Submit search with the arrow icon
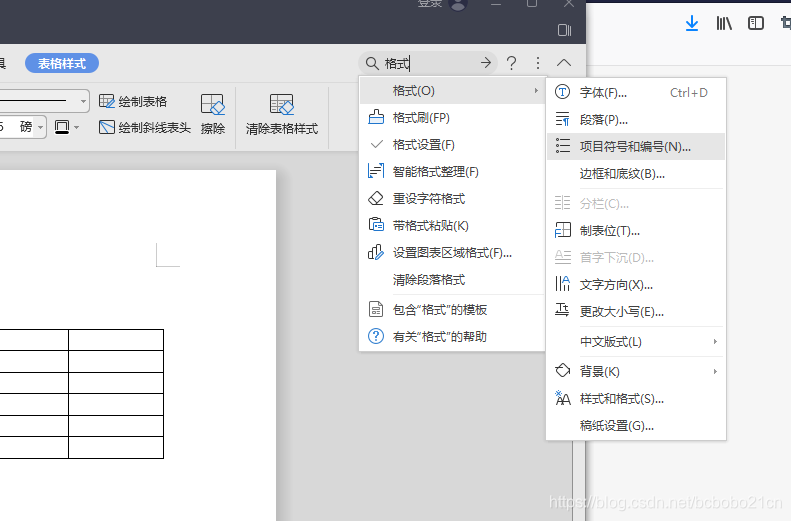This screenshot has height=521, width=791. pyautogui.click(x=486, y=63)
